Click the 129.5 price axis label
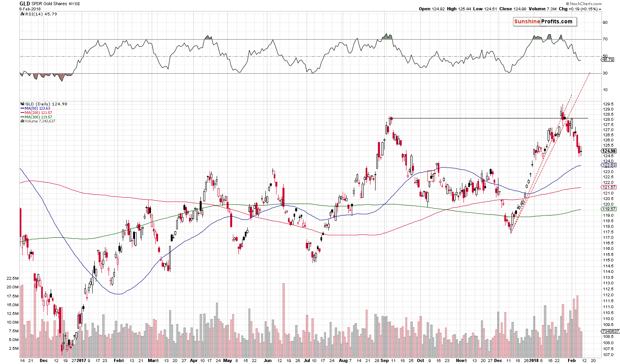 [608, 104]
